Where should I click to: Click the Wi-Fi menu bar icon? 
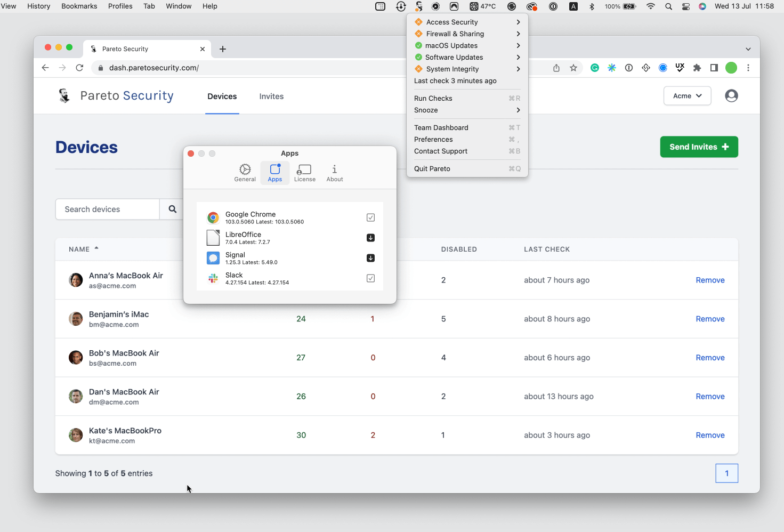click(651, 6)
